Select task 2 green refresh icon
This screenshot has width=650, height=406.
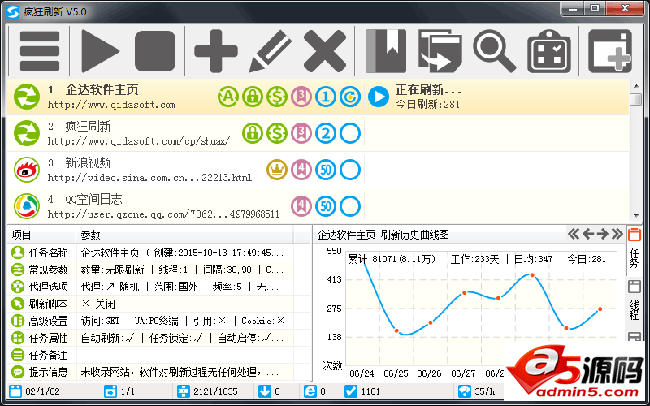tap(27, 133)
